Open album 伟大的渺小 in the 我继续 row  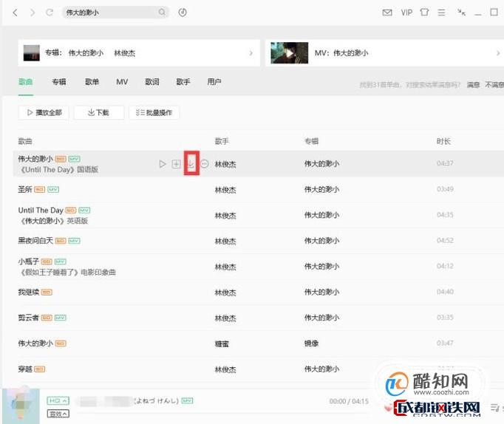point(321,292)
